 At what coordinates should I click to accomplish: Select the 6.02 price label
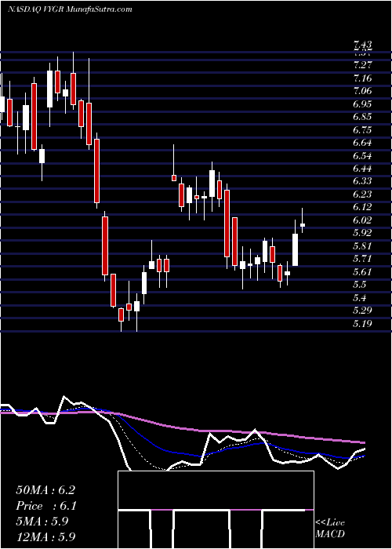[362, 220]
